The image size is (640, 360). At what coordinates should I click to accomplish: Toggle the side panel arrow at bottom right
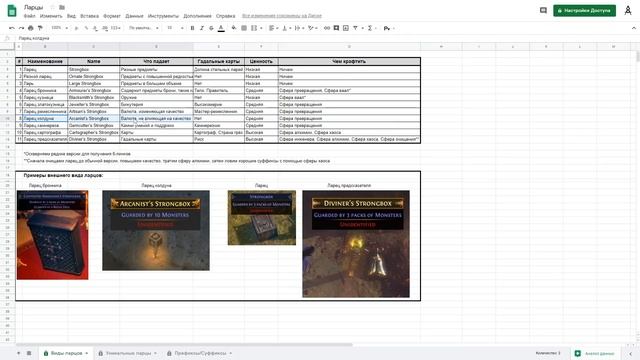pos(630,353)
